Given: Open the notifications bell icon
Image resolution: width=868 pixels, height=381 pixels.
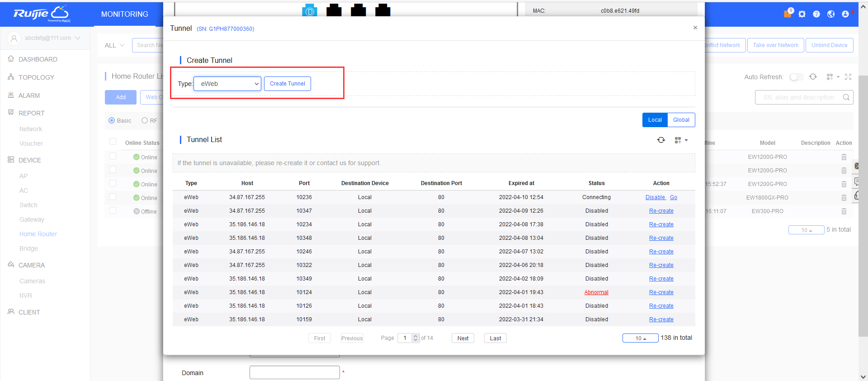Looking at the screenshot, I should (x=788, y=14).
